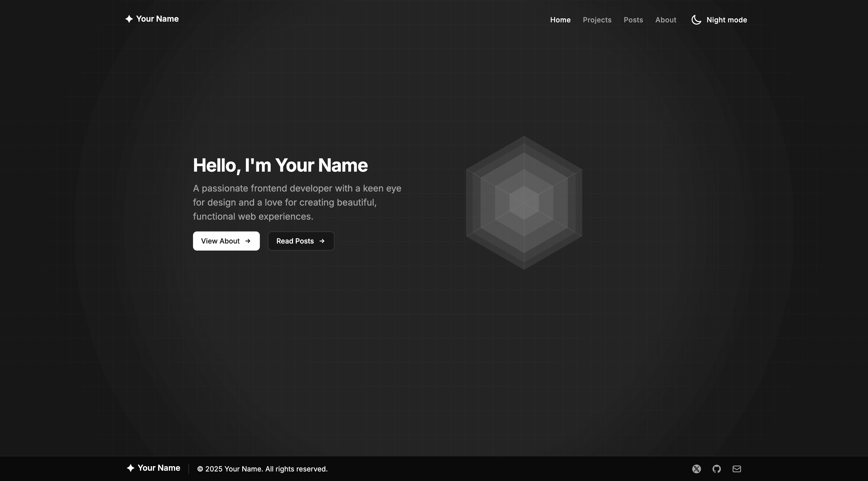Toggle the Night mode label
The width and height of the screenshot is (868, 481).
727,20
